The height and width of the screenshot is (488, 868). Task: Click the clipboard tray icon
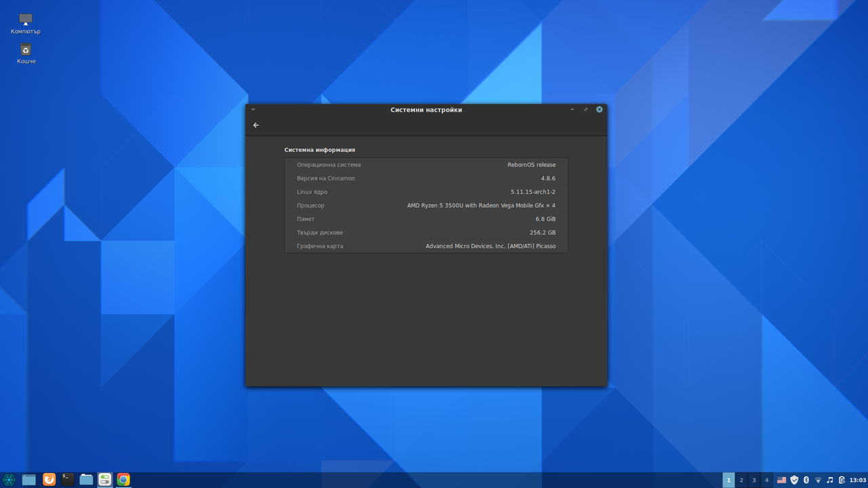(842, 480)
